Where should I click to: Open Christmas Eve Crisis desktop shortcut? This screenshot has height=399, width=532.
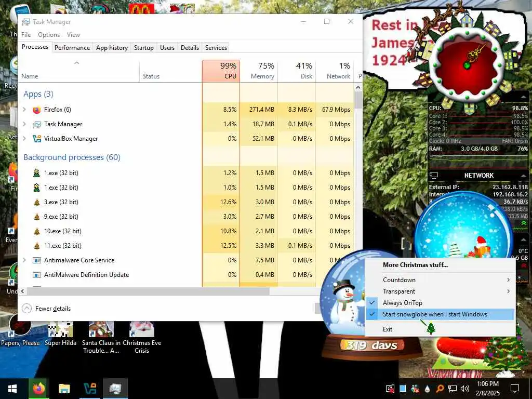[142, 337]
